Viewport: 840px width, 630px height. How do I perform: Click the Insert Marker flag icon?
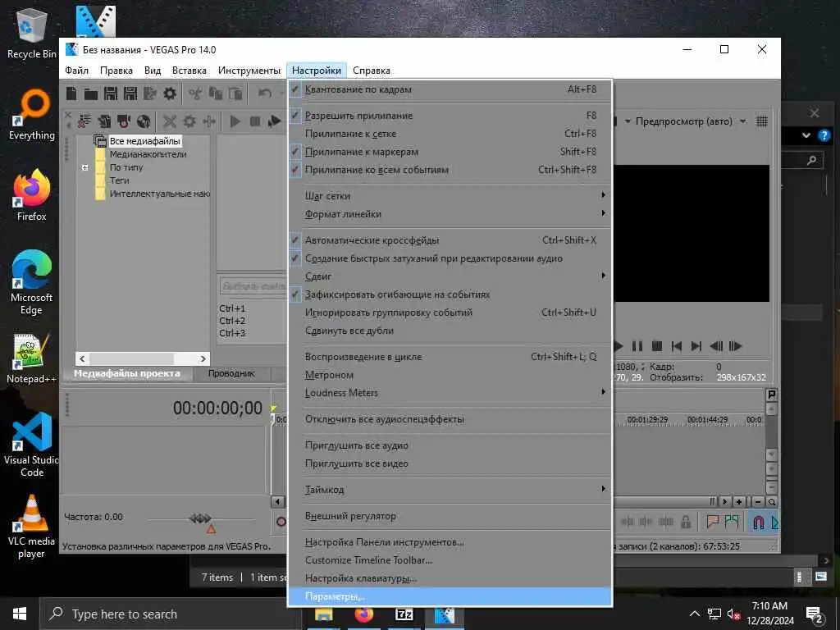click(713, 521)
